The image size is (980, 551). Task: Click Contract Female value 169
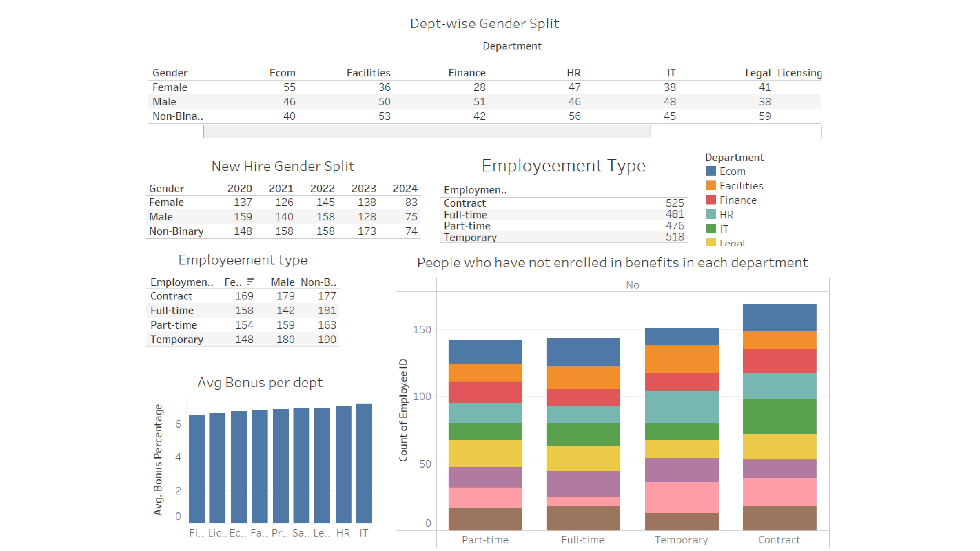244,296
